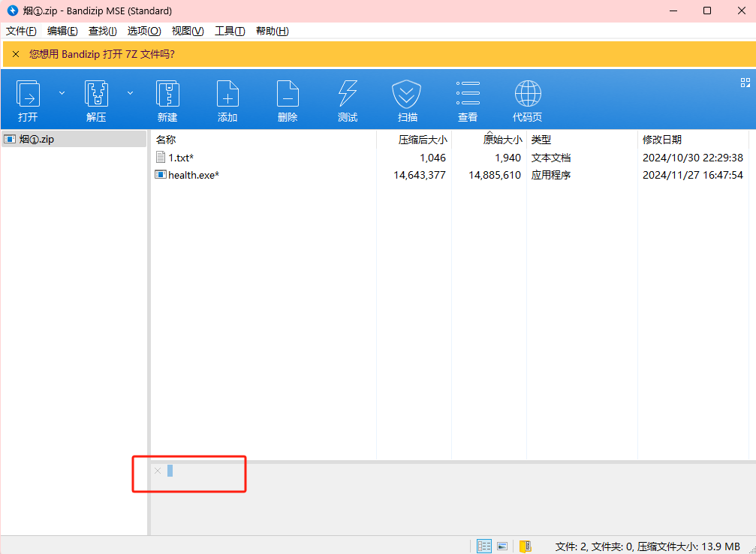
Task: Click the '您想用 Bandizip 打开 7Z 文件吗?' banner text
Action: click(102, 54)
